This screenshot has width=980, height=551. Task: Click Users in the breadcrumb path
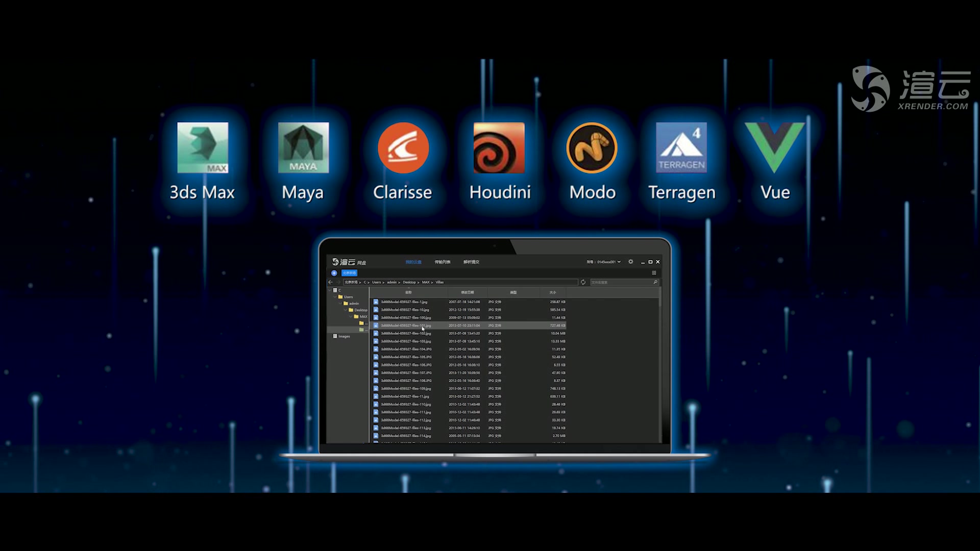coord(376,282)
